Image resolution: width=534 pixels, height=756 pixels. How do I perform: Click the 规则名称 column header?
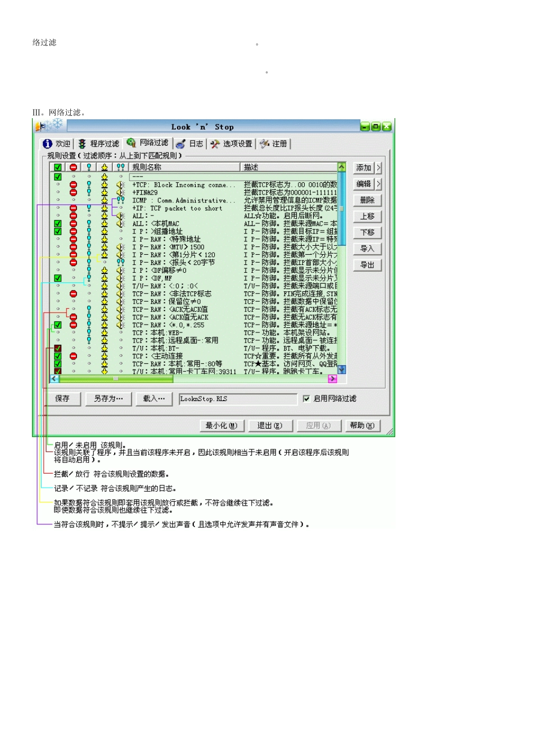click(x=184, y=168)
